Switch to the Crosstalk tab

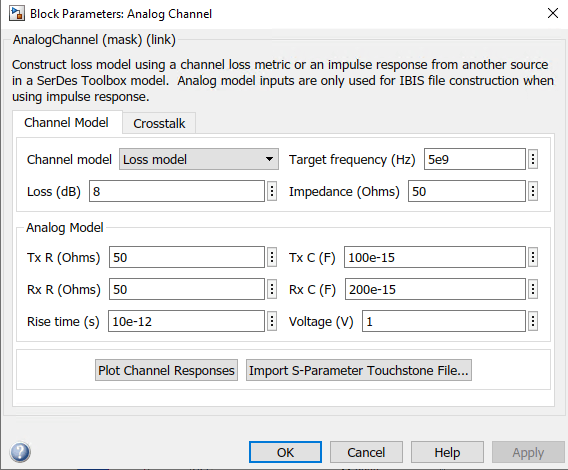click(159, 123)
